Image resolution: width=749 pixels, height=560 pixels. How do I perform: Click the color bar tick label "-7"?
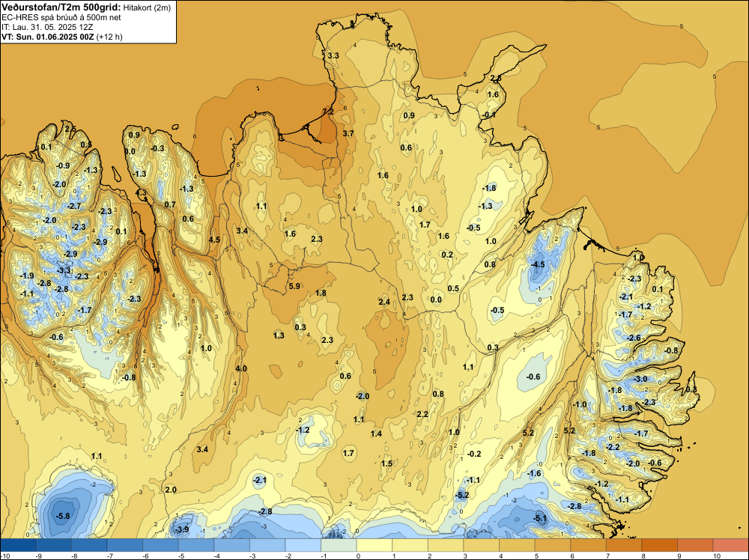(x=109, y=556)
